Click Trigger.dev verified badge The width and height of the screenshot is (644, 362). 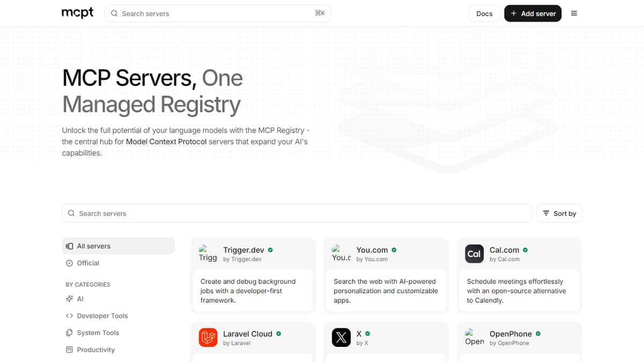(270, 250)
